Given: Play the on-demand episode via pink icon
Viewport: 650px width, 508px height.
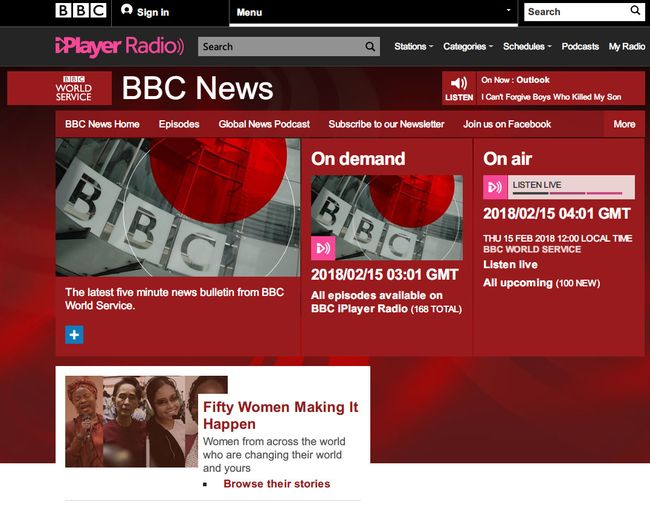Looking at the screenshot, I should (323, 248).
